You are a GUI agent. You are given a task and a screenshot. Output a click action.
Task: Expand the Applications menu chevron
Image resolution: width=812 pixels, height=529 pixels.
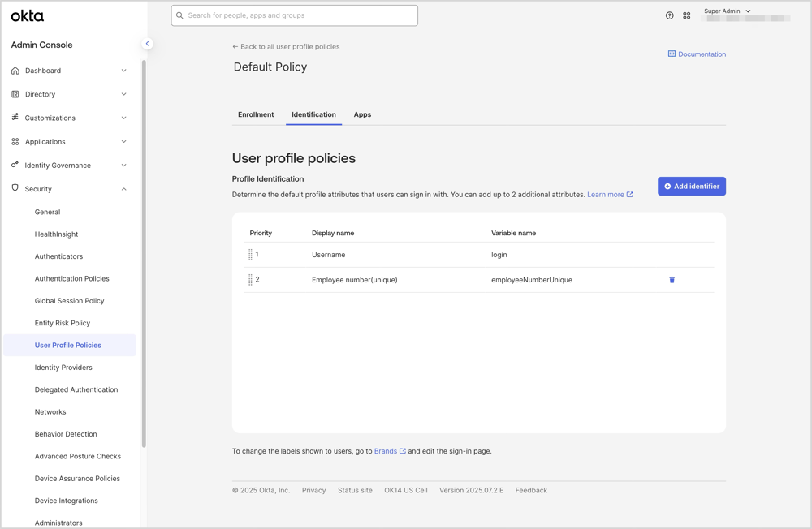click(123, 141)
